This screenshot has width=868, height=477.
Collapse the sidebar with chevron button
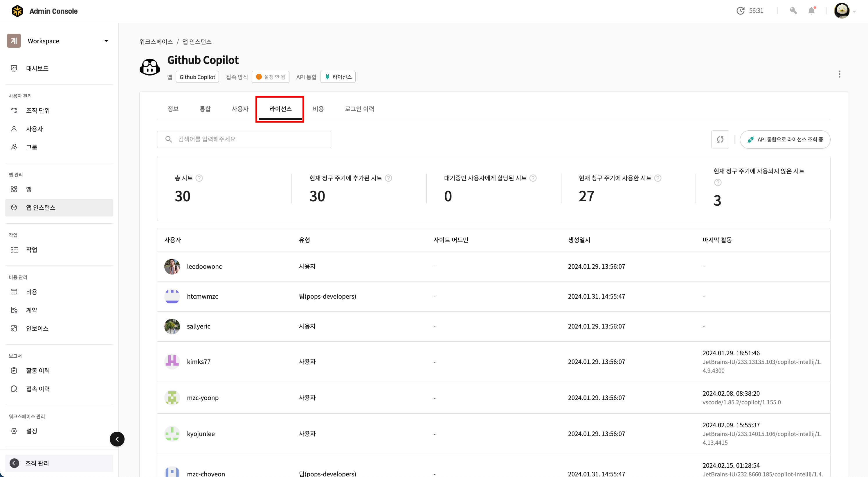[117, 439]
